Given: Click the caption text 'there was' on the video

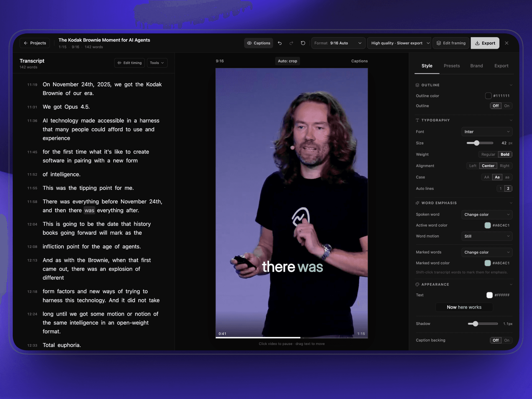Looking at the screenshot, I should pos(292,267).
